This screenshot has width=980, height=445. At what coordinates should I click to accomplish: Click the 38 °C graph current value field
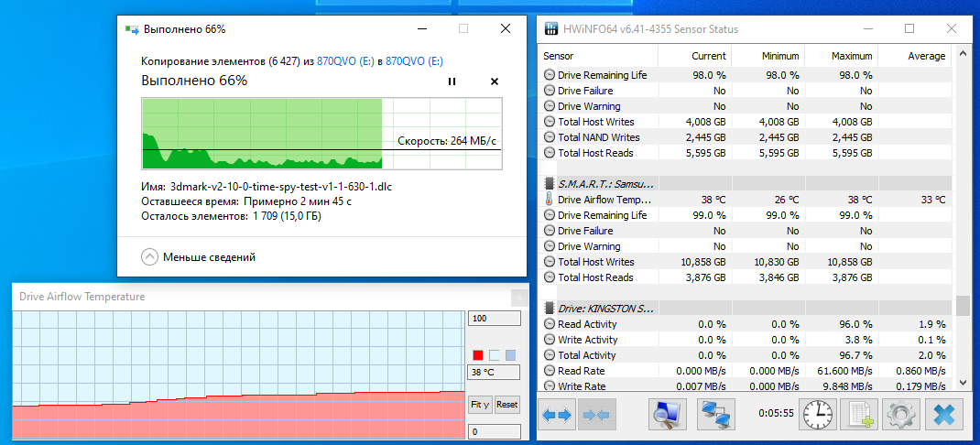[x=495, y=374]
